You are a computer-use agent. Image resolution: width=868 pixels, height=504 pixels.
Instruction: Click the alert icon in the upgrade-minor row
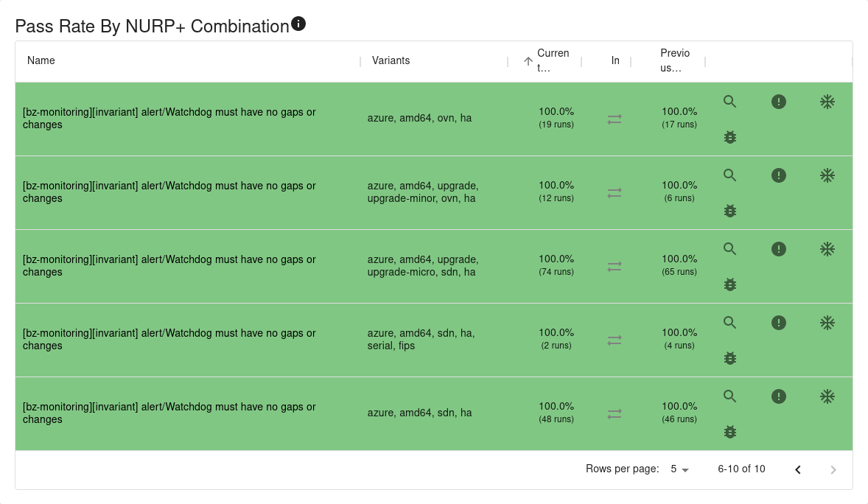(779, 175)
